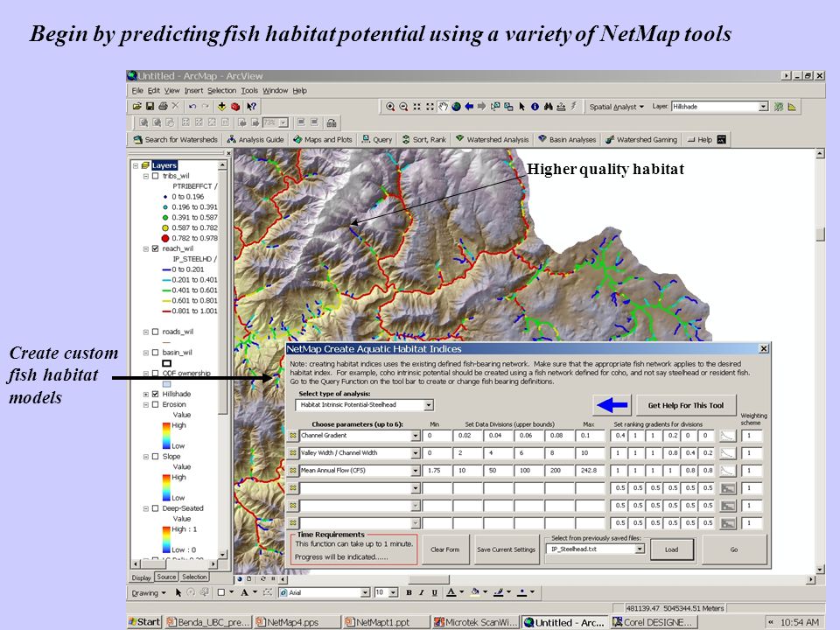Viewport: 840px width, 630px height.
Task: Open the Valley Width / Channel Width dropdown
Action: point(415,453)
